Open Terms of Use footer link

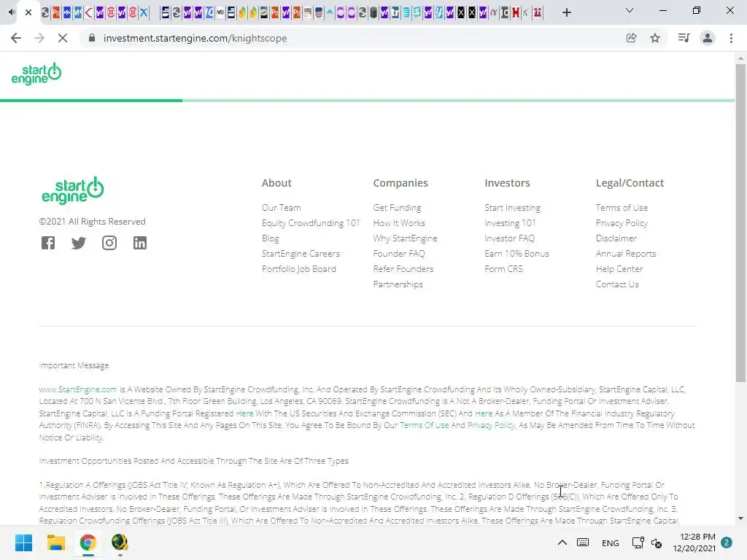(622, 208)
